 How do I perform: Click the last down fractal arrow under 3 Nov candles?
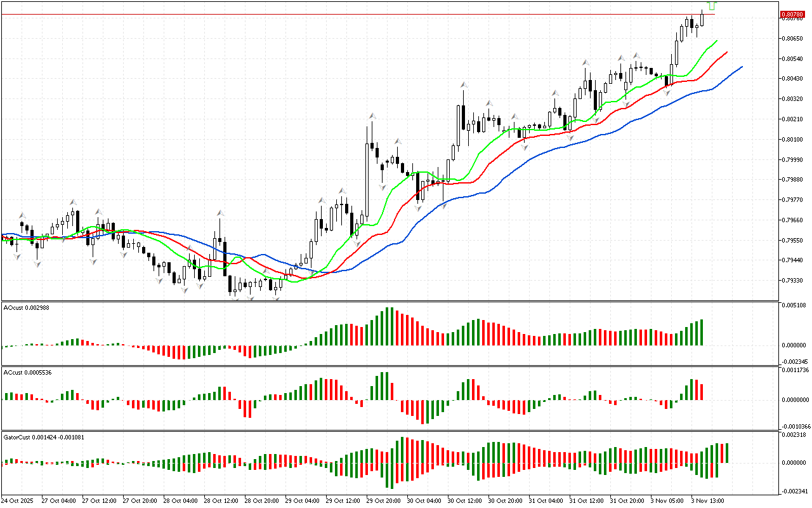click(667, 92)
